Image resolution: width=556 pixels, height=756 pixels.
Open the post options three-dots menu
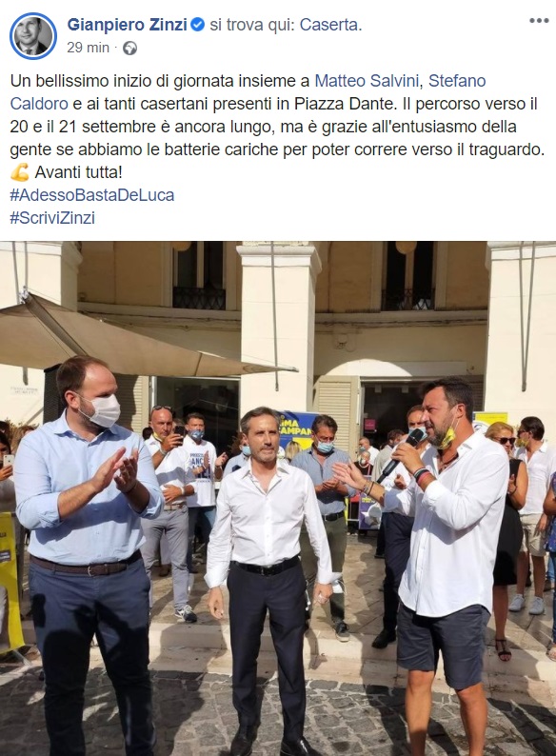(539, 21)
